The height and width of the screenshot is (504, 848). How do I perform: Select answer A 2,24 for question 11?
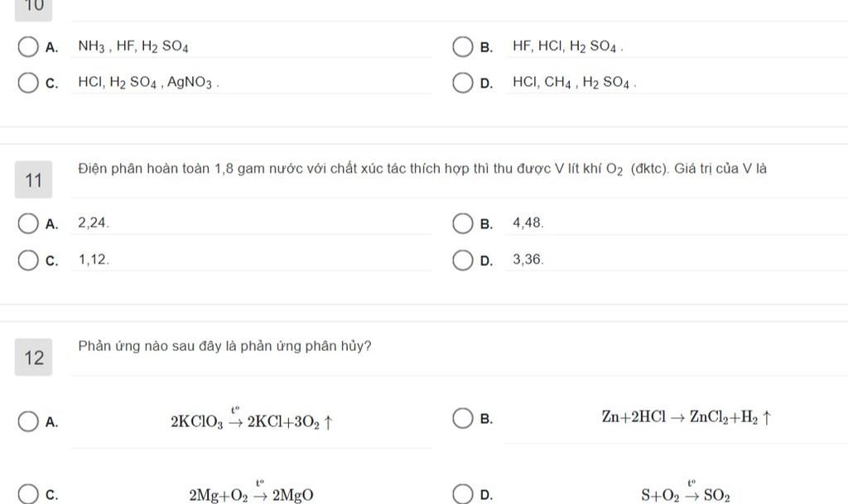pyautogui.click(x=28, y=223)
